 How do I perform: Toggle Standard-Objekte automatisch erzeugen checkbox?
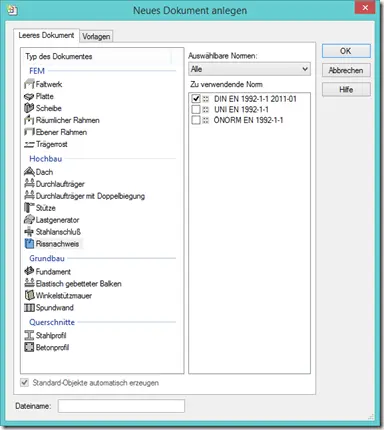tap(24, 383)
